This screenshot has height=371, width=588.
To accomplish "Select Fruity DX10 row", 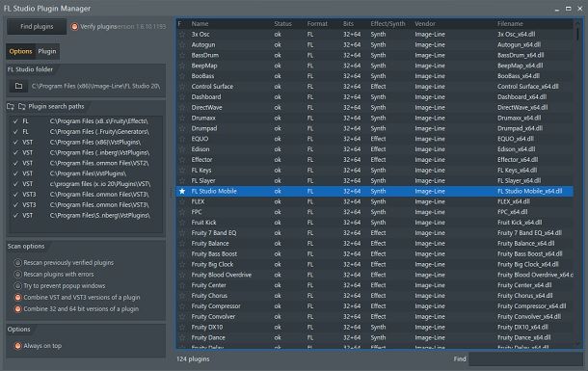I will point(375,328).
